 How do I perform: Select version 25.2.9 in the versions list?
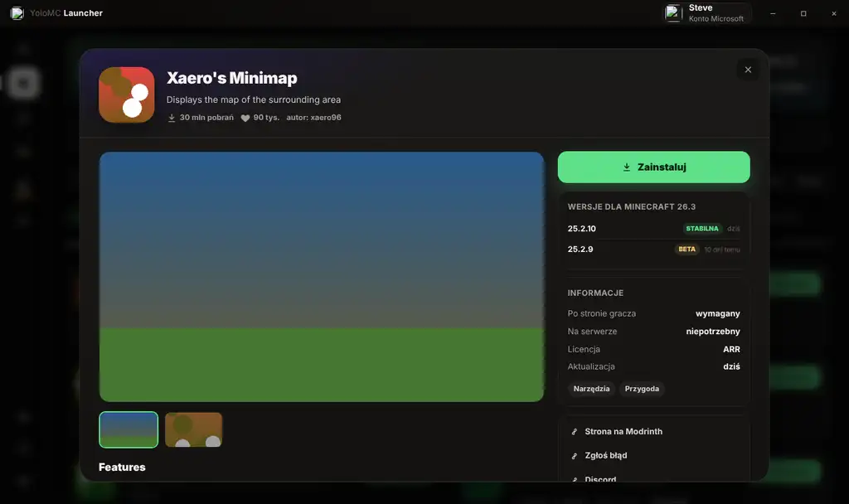[653, 249]
